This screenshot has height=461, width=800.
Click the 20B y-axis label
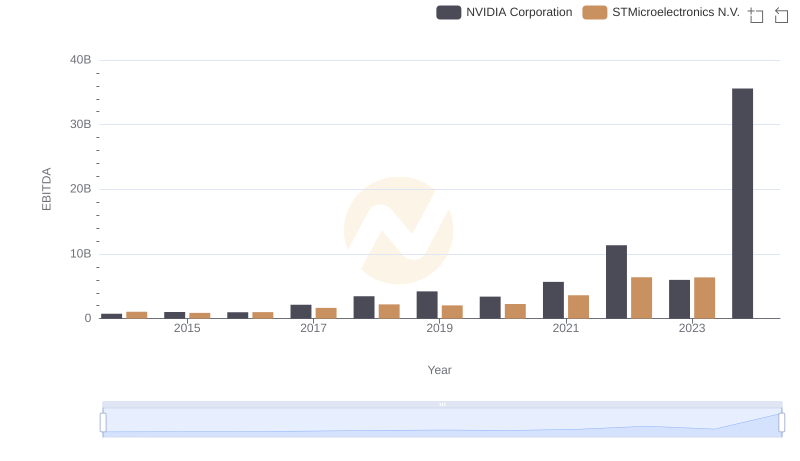click(x=81, y=189)
